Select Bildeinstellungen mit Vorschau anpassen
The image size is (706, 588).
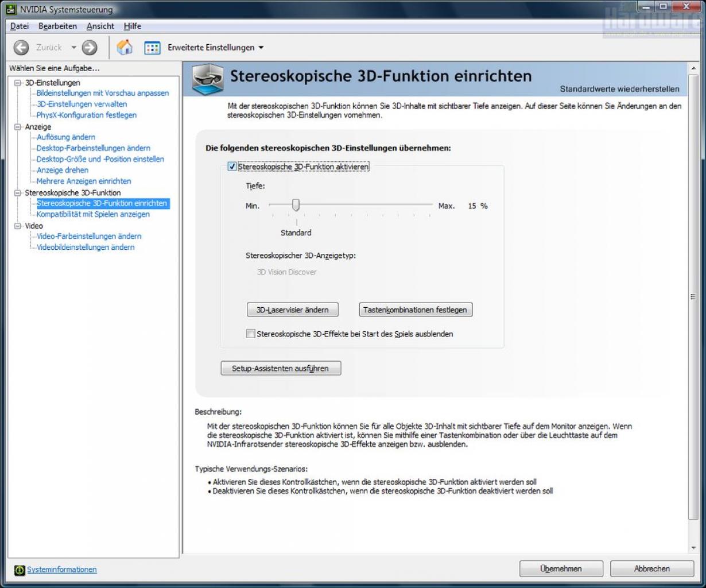click(103, 93)
